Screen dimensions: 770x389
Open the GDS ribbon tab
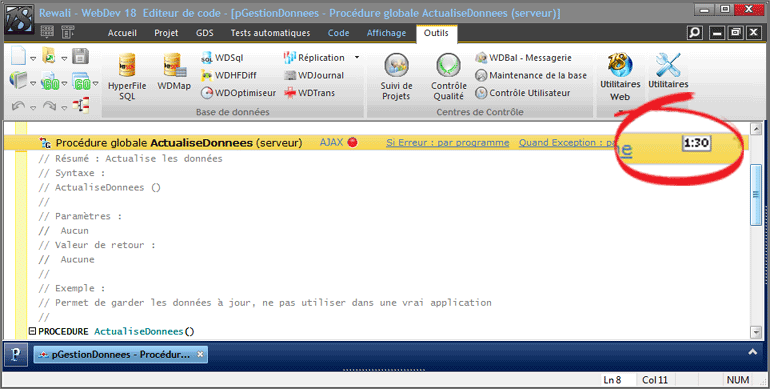(205, 33)
